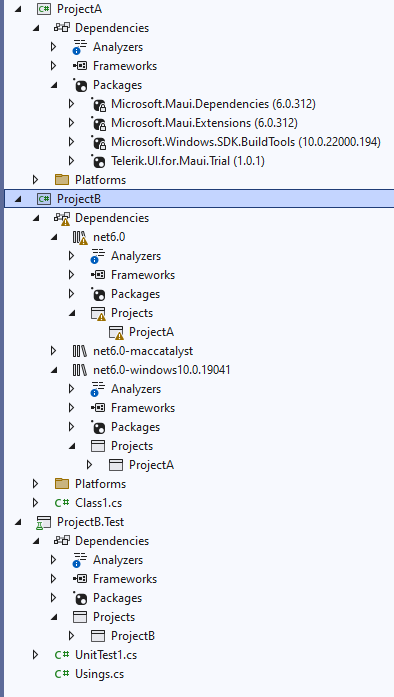Screen dimensions: 394x697
Task: Click the net6.0 framework warning icon
Action: tap(80, 238)
